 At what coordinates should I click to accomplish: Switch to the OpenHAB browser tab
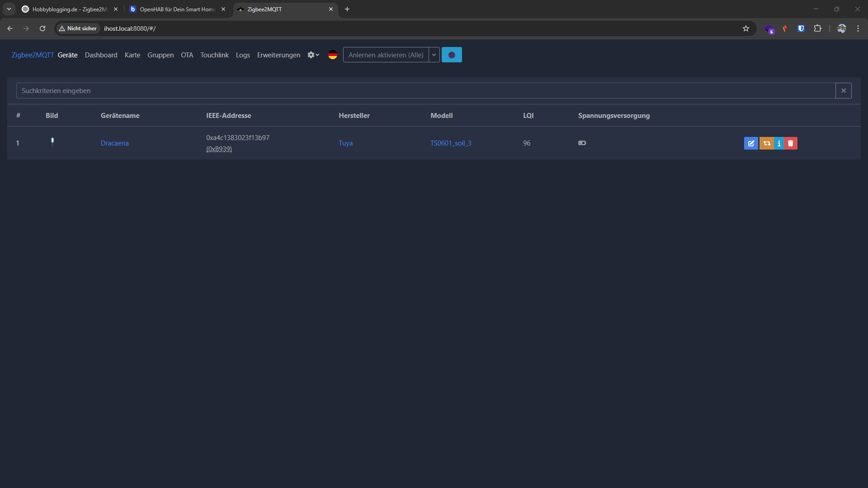point(176,9)
